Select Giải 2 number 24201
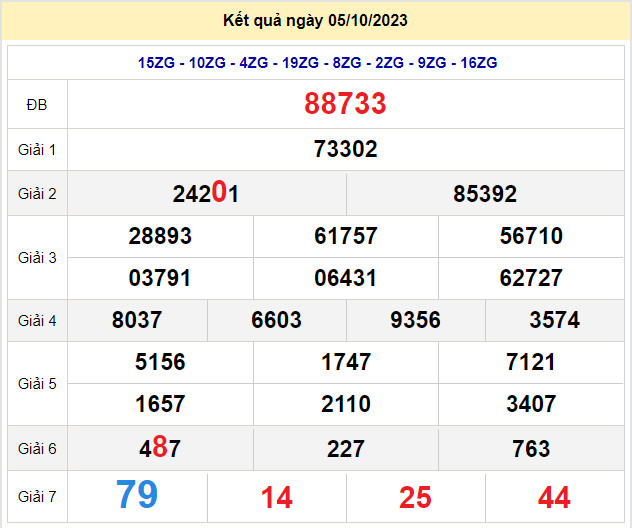Viewport: 632px width, 528px height. coord(206,193)
